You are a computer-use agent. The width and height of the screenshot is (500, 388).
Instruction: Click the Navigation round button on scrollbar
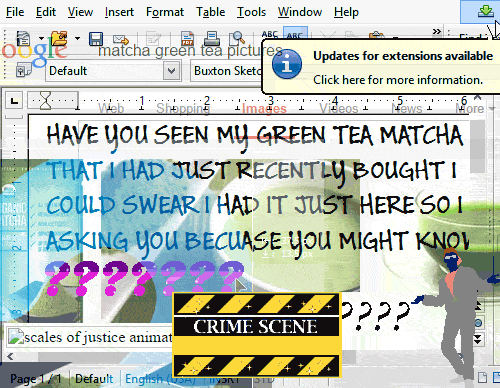point(478,323)
